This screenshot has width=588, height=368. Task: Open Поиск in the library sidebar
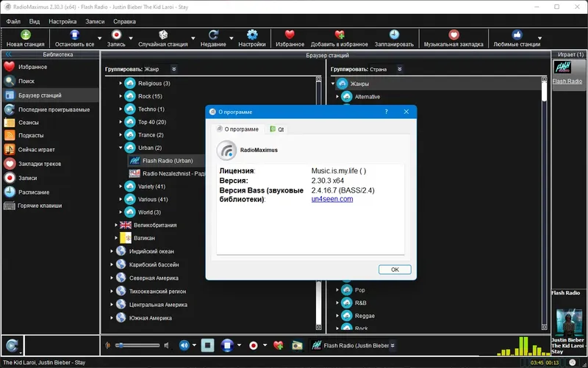tap(51, 81)
